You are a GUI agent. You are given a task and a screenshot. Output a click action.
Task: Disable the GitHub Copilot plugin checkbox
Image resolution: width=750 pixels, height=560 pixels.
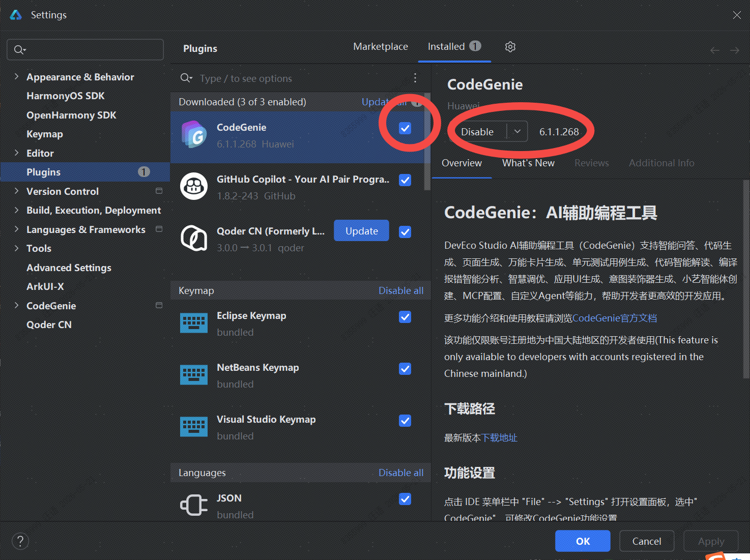(405, 180)
